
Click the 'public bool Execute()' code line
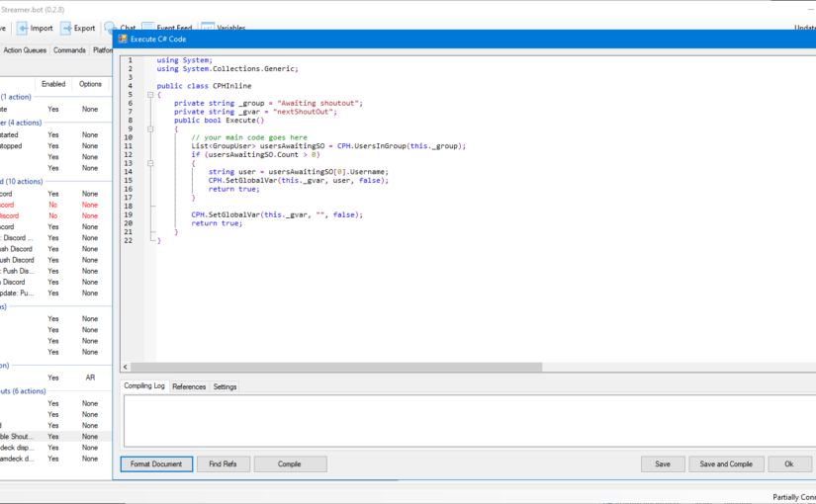220,121
